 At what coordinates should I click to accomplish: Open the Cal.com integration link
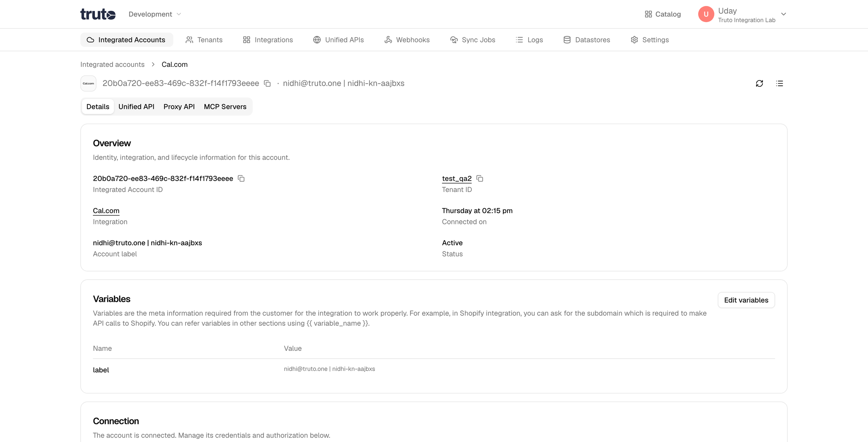point(106,211)
